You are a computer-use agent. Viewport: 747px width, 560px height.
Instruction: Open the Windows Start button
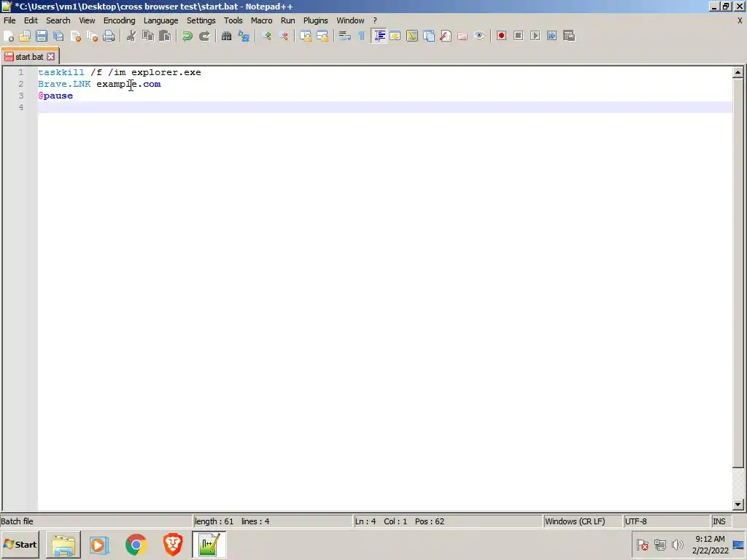pyautogui.click(x=20, y=544)
